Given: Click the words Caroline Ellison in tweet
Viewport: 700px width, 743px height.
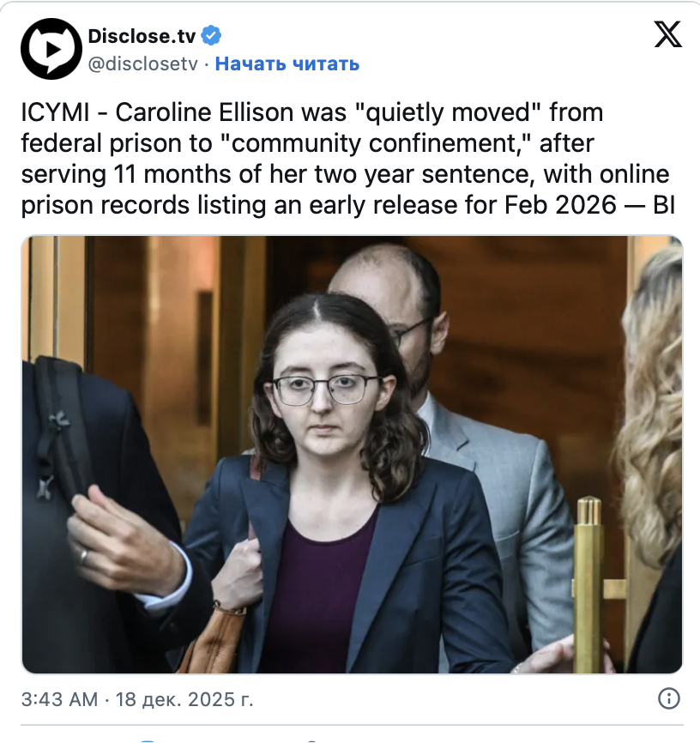Looking at the screenshot, I should pos(205,112).
